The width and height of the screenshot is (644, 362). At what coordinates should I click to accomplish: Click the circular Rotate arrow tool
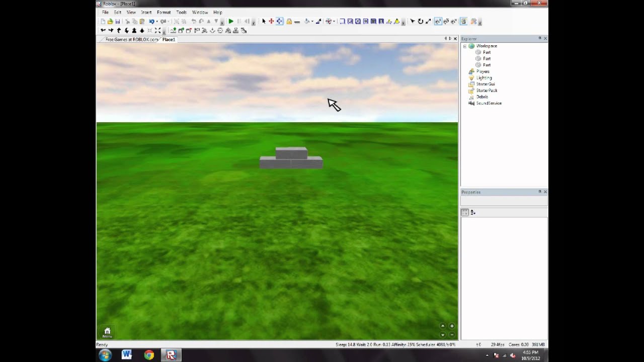pyautogui.click(x=421, y=22)
